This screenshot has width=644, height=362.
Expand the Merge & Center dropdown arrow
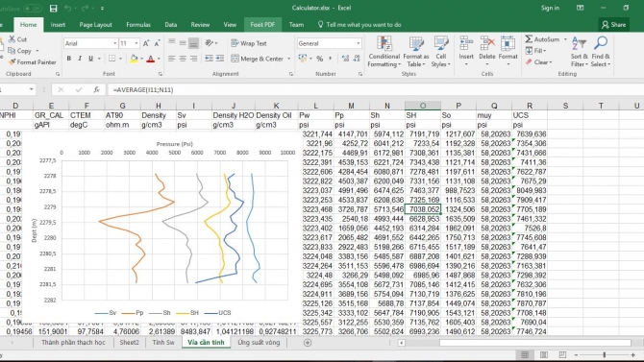[288, 59]
